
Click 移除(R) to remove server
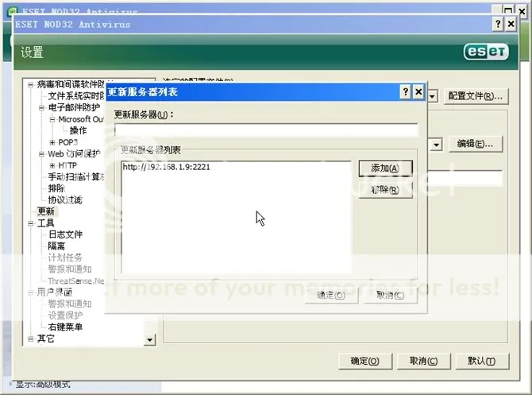point(385,190)
